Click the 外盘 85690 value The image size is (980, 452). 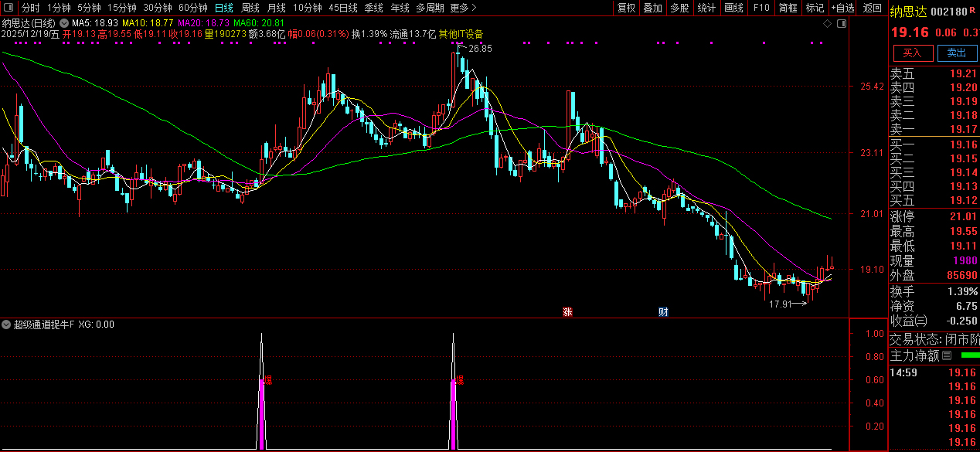coord(961,275)
